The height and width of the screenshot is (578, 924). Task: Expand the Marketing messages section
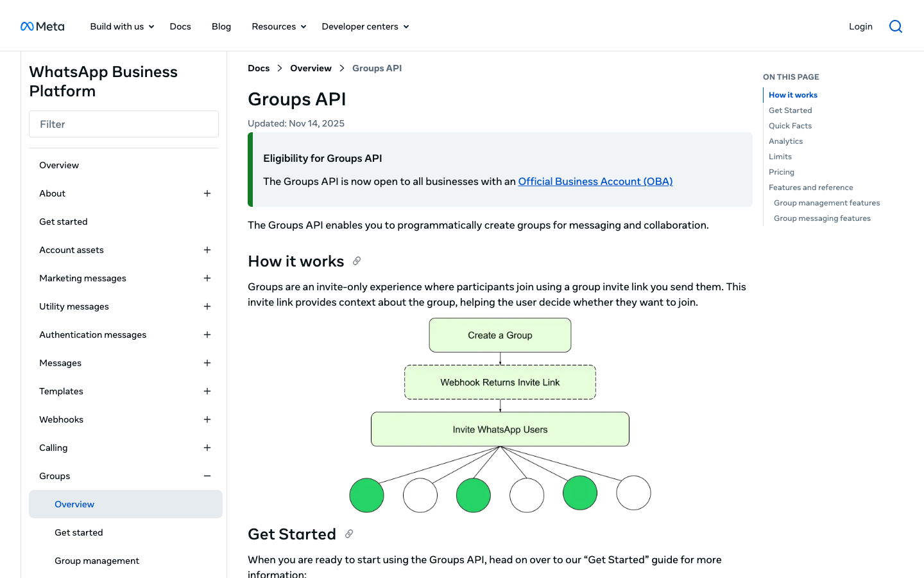[x=207, y=278]
